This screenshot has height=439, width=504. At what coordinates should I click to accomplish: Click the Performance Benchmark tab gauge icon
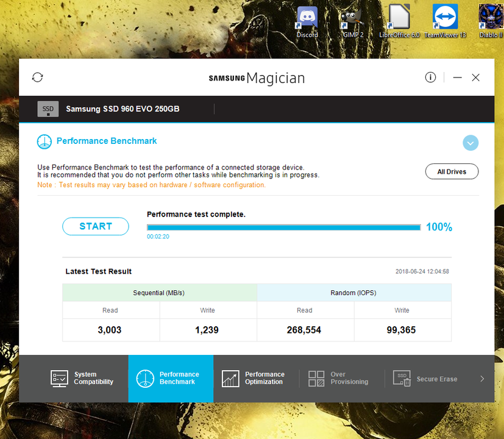coord(145,379)
